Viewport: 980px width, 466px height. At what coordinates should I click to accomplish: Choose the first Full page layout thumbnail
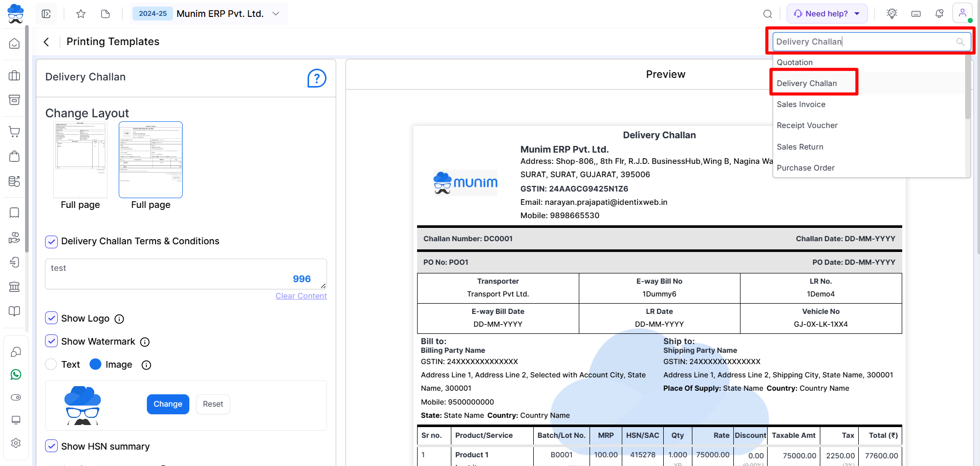[80, 160]
